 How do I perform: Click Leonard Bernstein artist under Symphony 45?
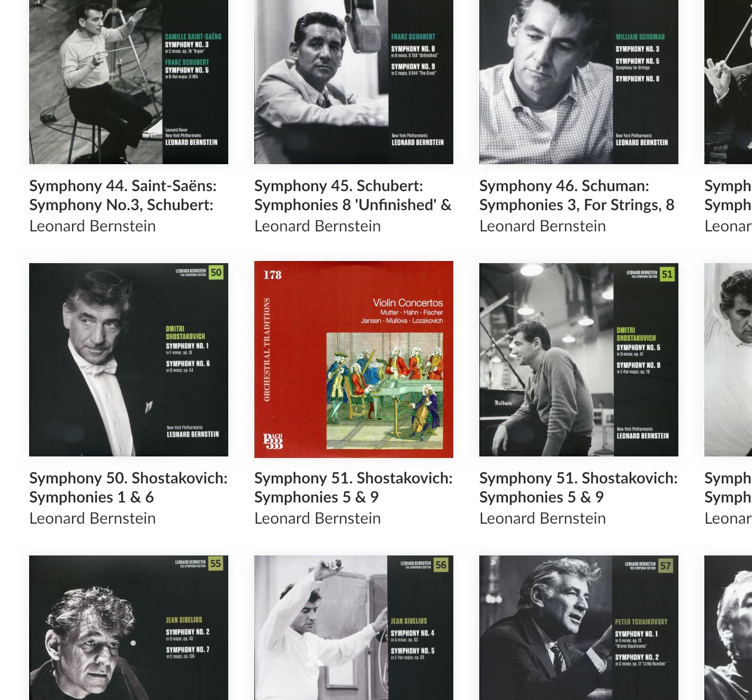click(318, 226)
